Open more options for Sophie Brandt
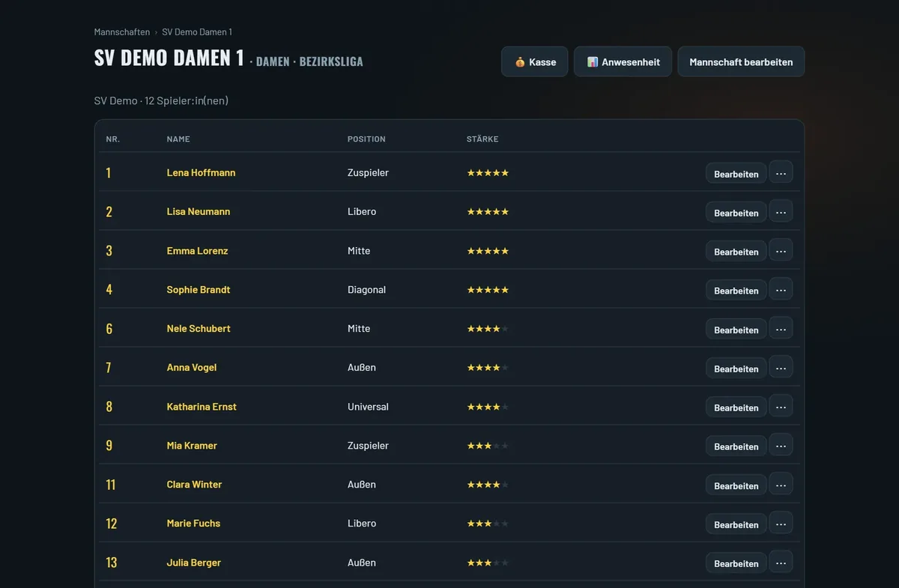Screen dimensions: 899x588 click(781, 289)
